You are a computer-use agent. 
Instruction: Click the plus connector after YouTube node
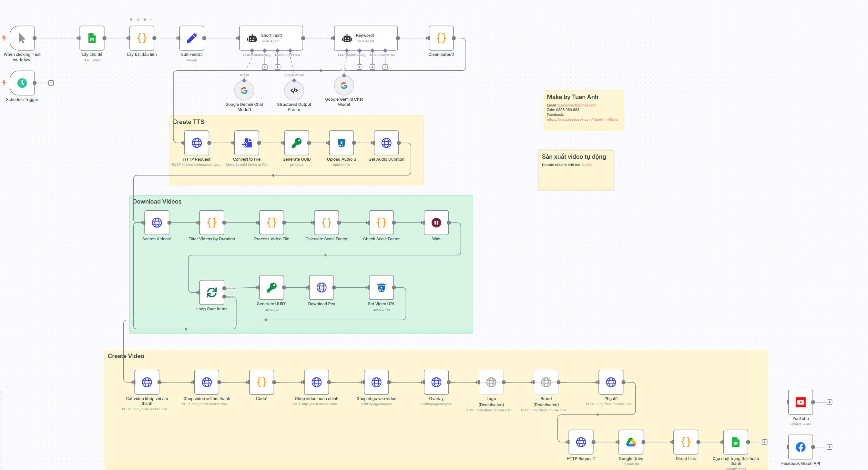tap(829, 402)
